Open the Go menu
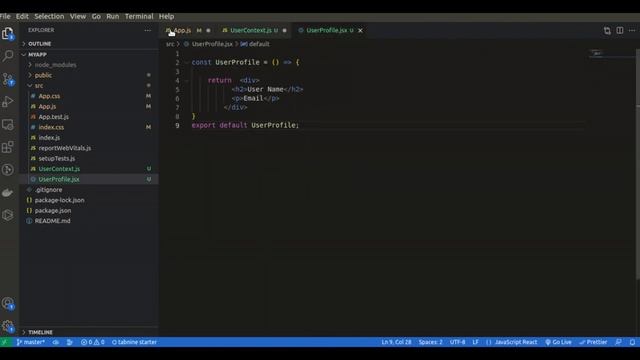The width and height of the screenshot is (640, 360). pos(96,16)
